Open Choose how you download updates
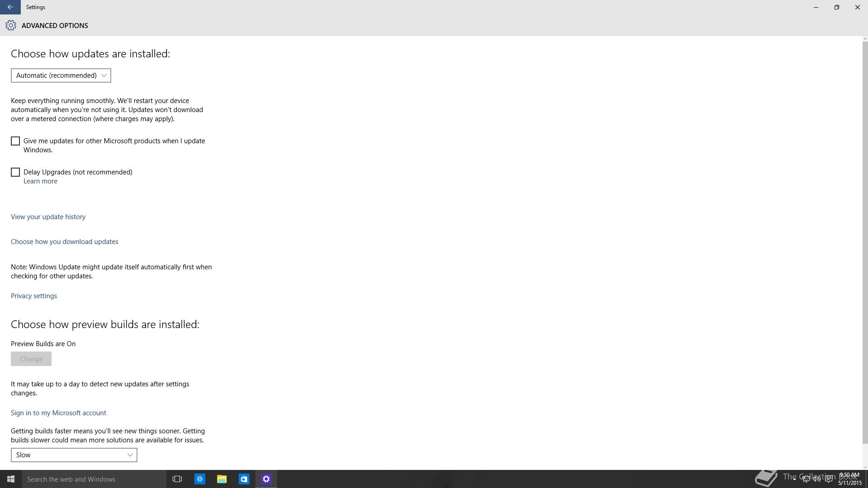This screenshot has width=868, height=488. (64, 242)
